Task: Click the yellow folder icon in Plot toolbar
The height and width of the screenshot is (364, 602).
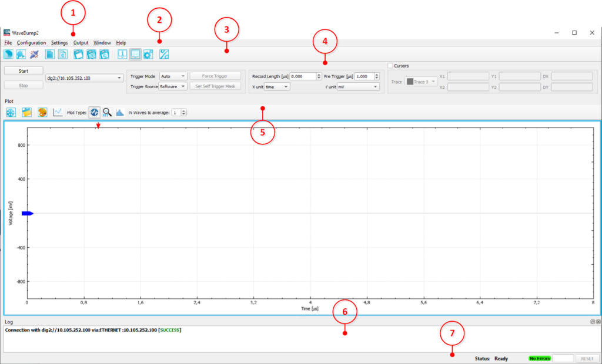Action: tap(26, 112)
